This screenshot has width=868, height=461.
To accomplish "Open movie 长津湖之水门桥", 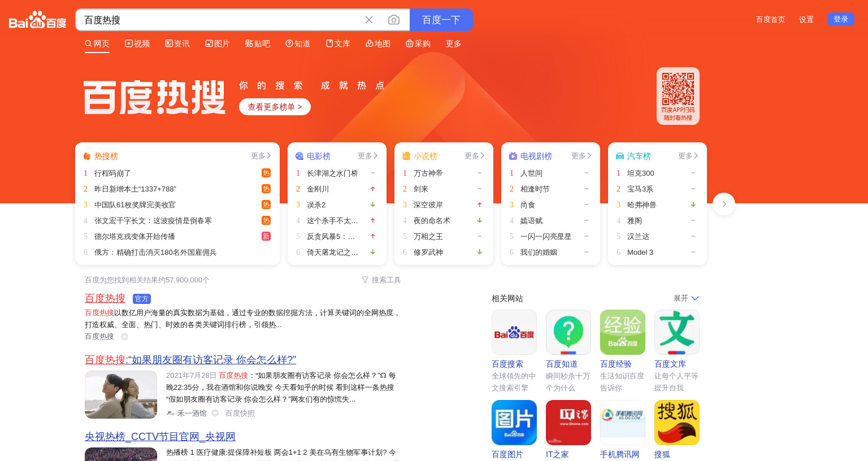I will [332, 173].
